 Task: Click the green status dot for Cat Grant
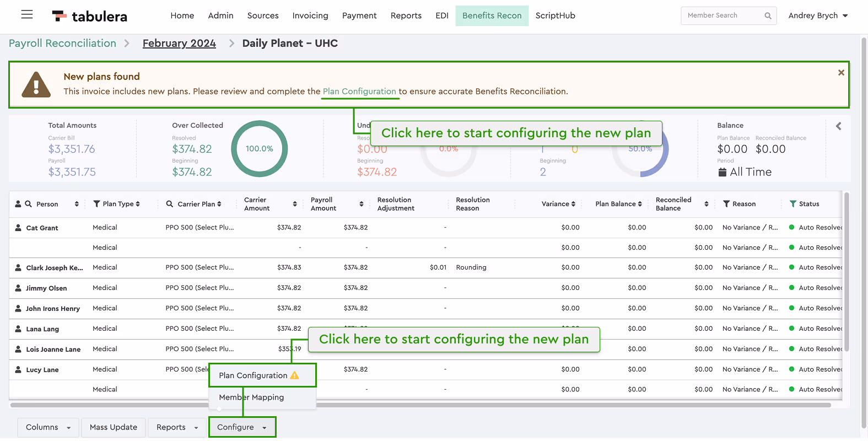(792, 227)
